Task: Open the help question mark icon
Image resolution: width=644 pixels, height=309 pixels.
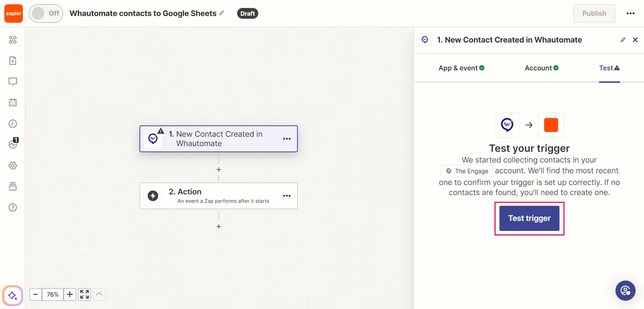Action: [13, 207]
